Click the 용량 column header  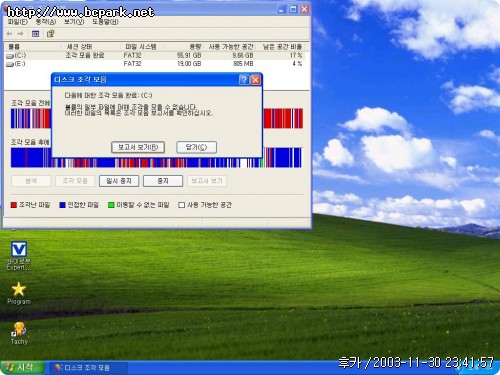point(184,47)
